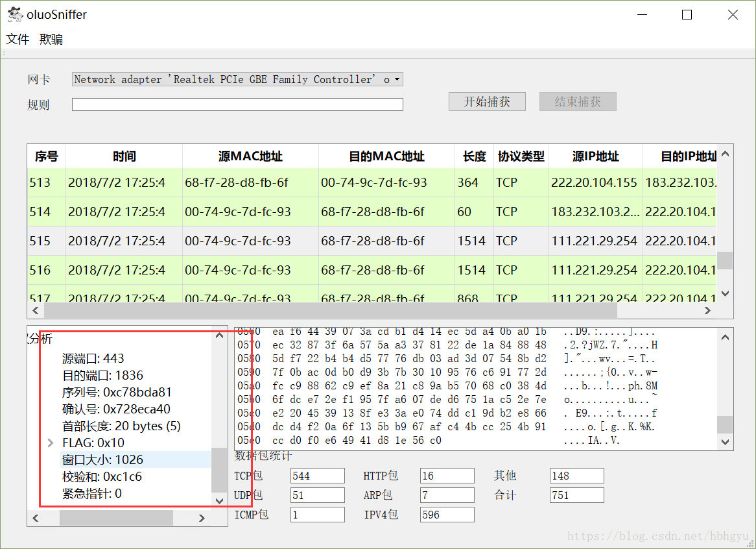Click the 源IP地址 column header
756x549 pixels.
[x=595, y=156]
